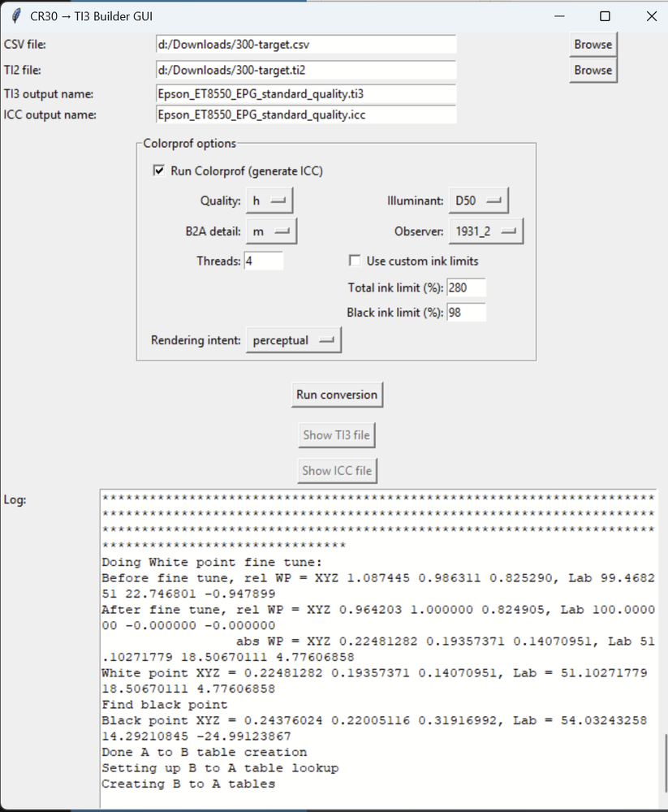The height and width of the screenshot is (812, 668).
Task: Browse for the TI2 file
Action: pos(593,71)
